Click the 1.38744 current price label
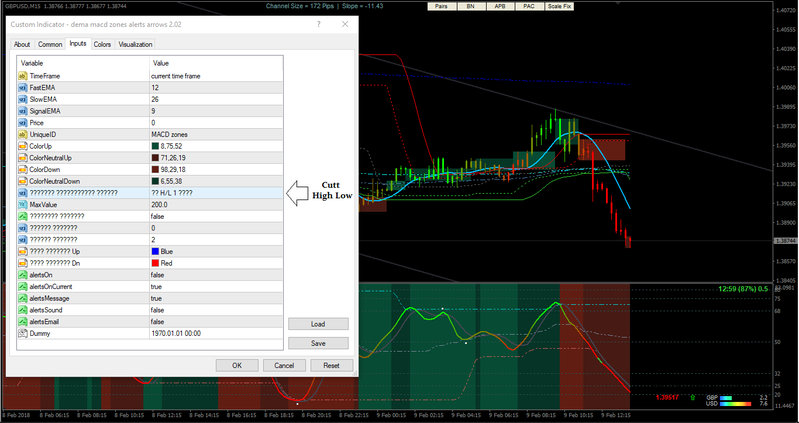The height and width of the screenshot is (423, 799). click(x=785, y=241)
